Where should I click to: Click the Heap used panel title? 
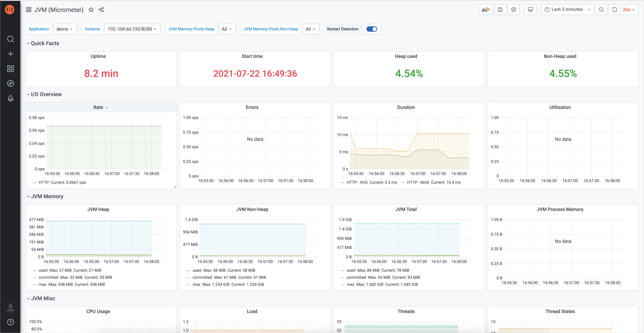[x=406, y=56]
